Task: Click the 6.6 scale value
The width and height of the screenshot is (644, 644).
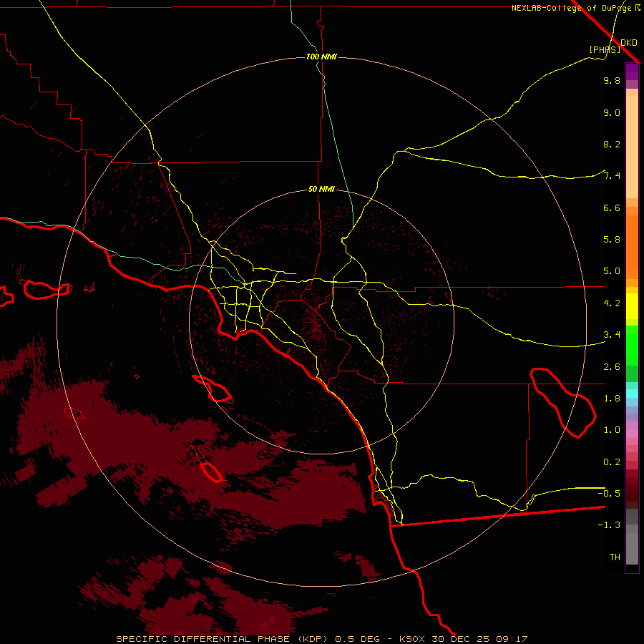Action: point(612,208)
